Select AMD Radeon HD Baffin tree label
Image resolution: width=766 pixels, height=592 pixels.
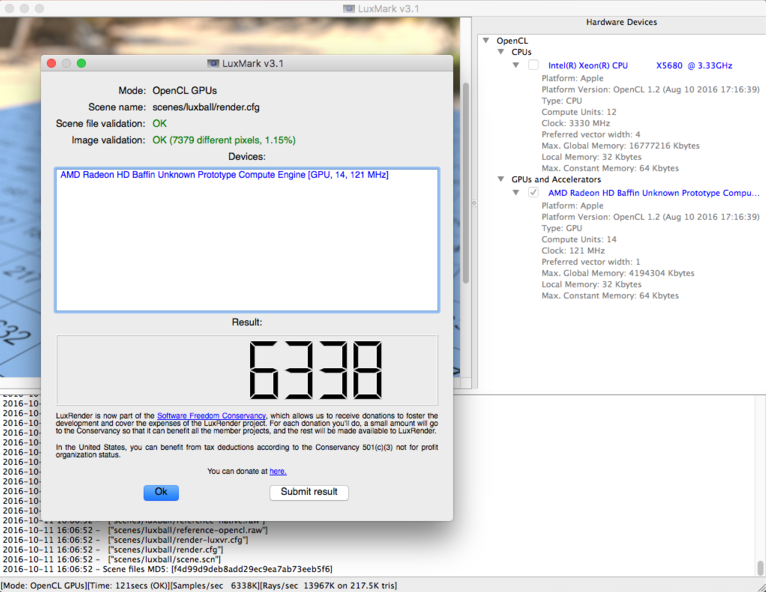point(654,193)
